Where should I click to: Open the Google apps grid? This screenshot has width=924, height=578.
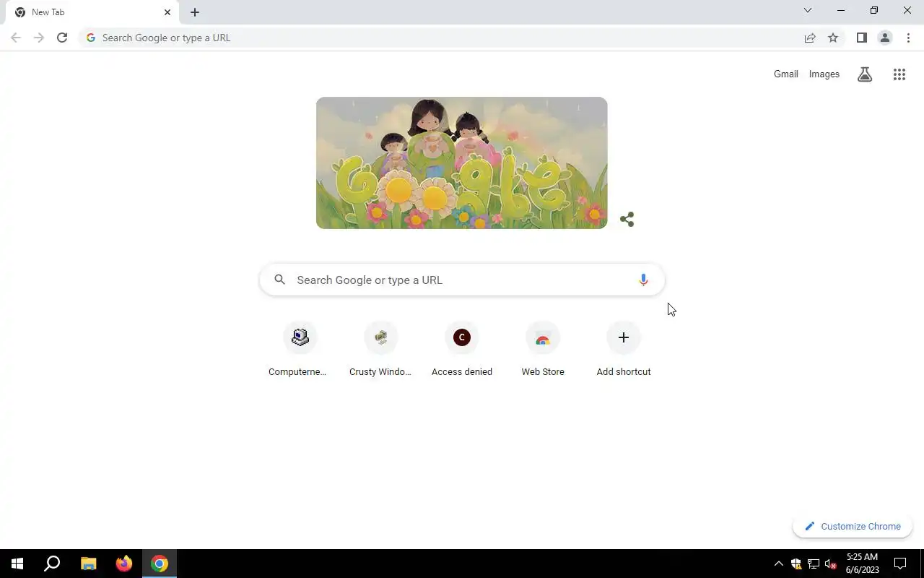[x=899, y=74]
